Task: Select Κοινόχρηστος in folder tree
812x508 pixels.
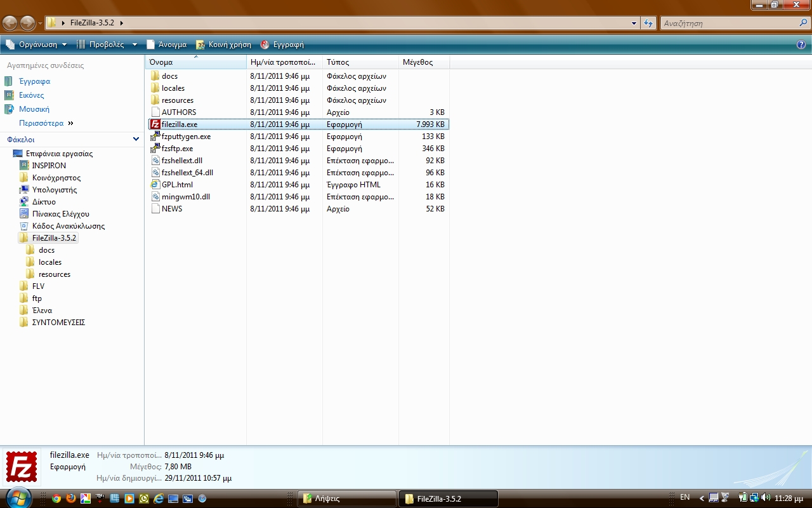Action: (56, 178)
